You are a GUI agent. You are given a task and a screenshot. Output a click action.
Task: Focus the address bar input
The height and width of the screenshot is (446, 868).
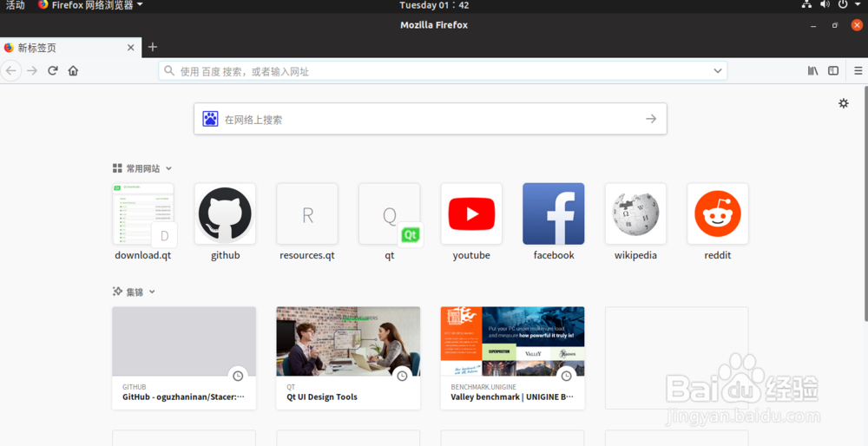pyautogui.click(x=443, y=71)
